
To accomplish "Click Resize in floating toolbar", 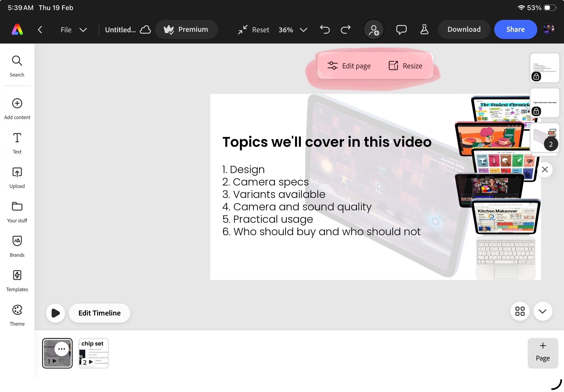I will coord(405,66).
